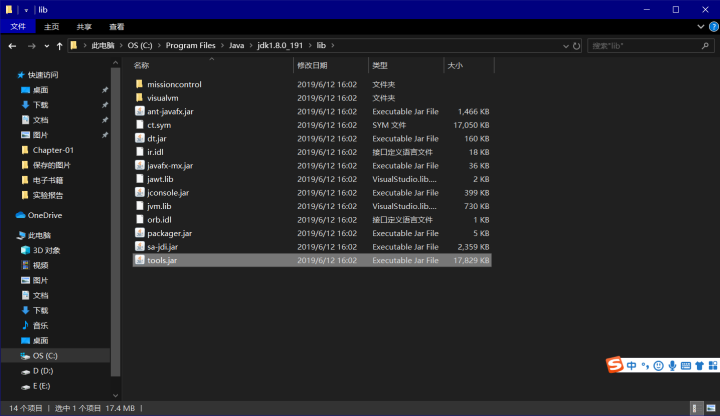Go up one folder level
Viewport: 720px width, 416px height.
pos(59,46)
